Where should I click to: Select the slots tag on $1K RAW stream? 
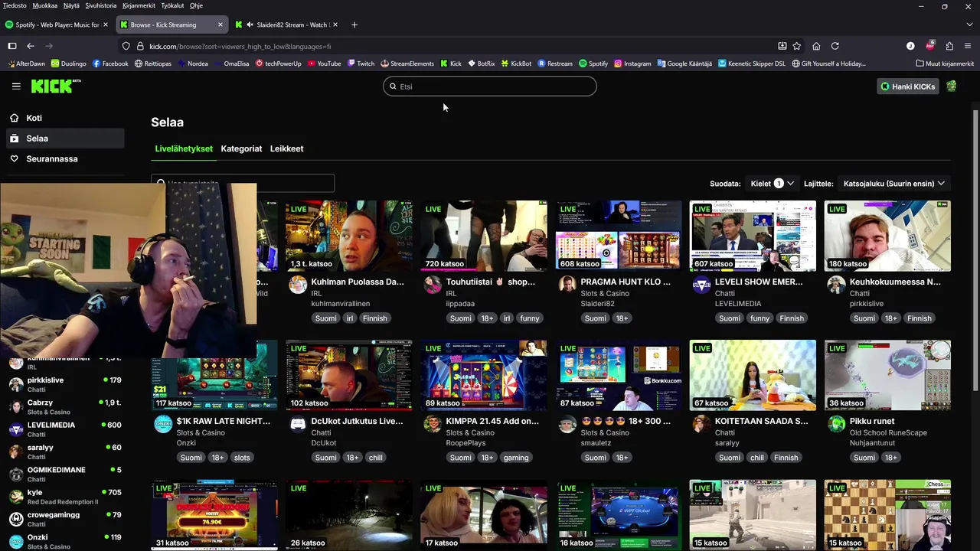tap(242, 458)
